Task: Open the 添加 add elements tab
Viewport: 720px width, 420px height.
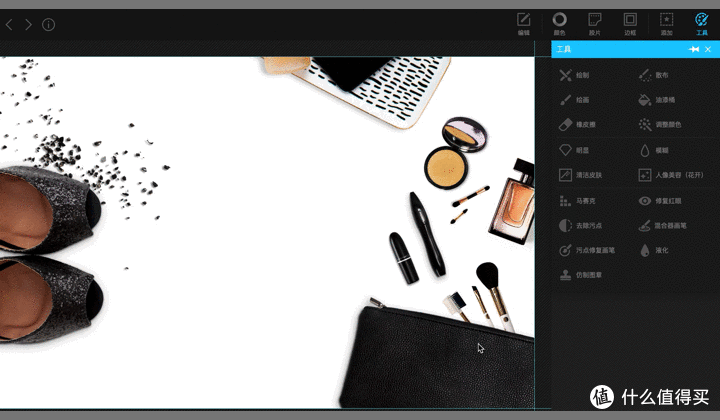Action: point(666,24)
